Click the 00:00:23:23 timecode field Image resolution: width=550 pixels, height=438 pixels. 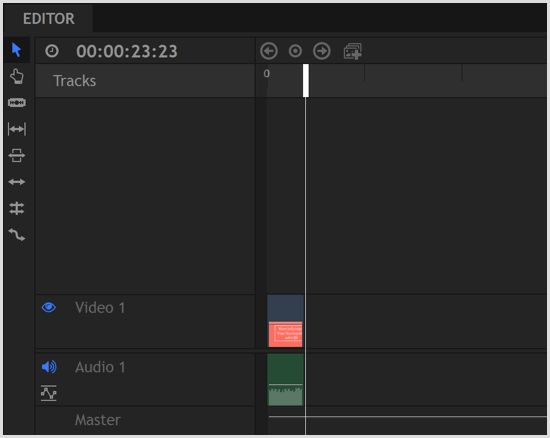coord(127,51)
